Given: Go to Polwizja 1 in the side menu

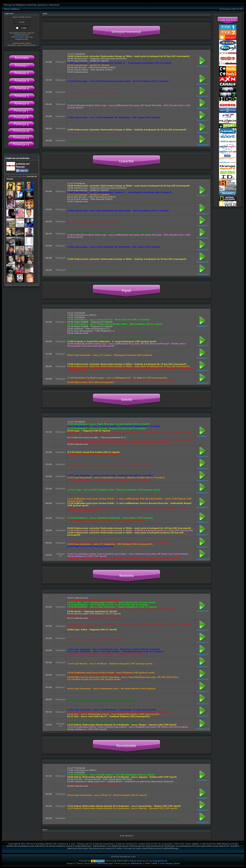Looking at the screenshot, I should pyautogui.click(x=22, y=65).
